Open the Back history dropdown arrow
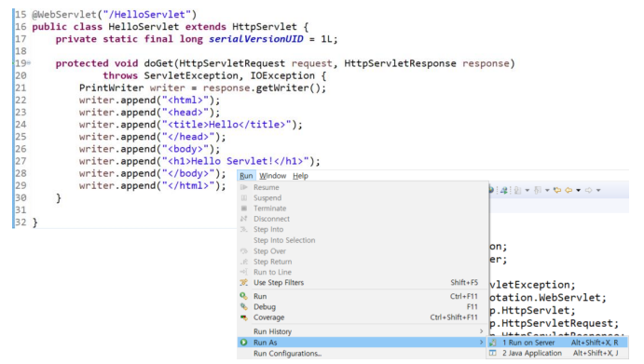This screenshot has width=644, height=364. [578, 191]
